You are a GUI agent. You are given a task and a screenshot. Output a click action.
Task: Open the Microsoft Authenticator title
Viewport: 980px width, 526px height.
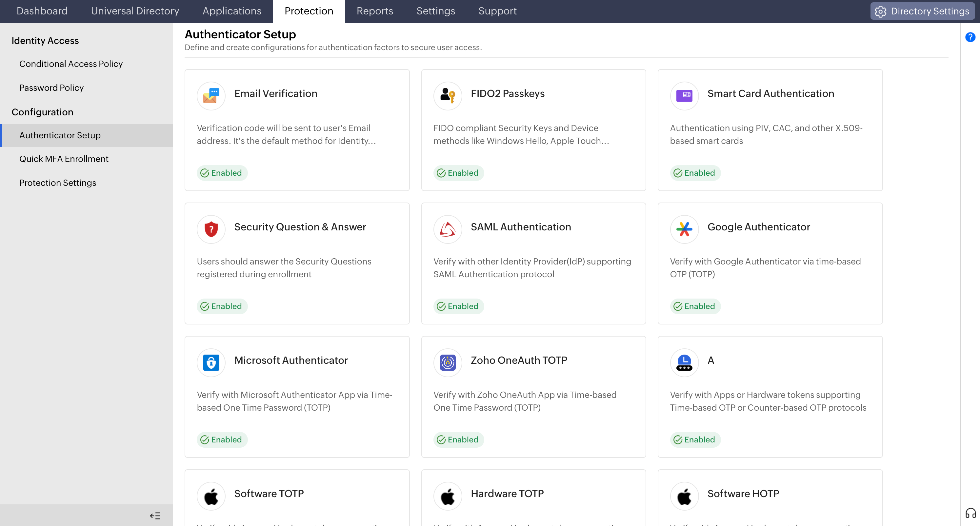coord(291,360)
